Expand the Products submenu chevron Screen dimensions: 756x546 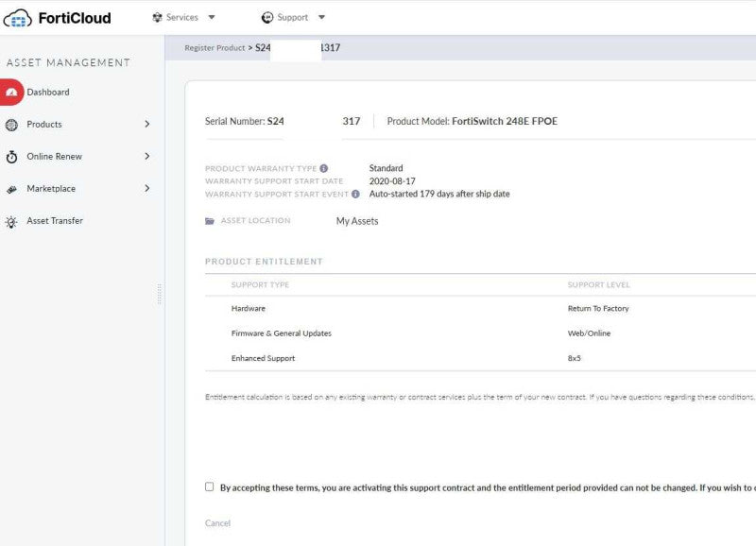[x=147, y=124]
